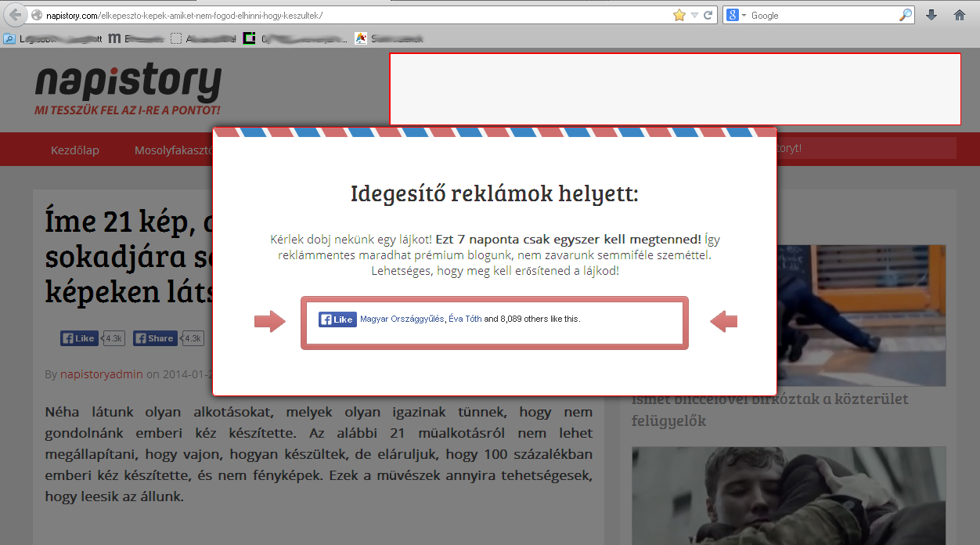The height and width of the screenshot is (545, 980).
Task: Open the hugging men article thumbnail
Action: coord(788,495)
